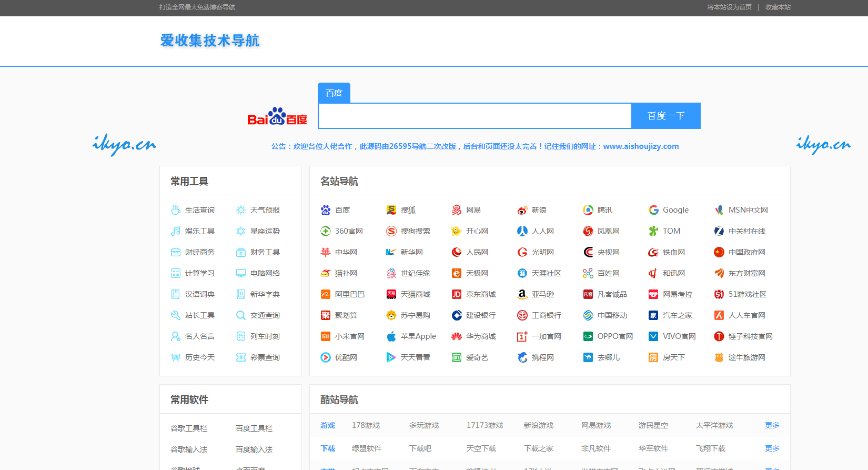Expand 更多 in the 下载 row
The height and width of the screenshot is (470, 868).
(x=772, y=448)
